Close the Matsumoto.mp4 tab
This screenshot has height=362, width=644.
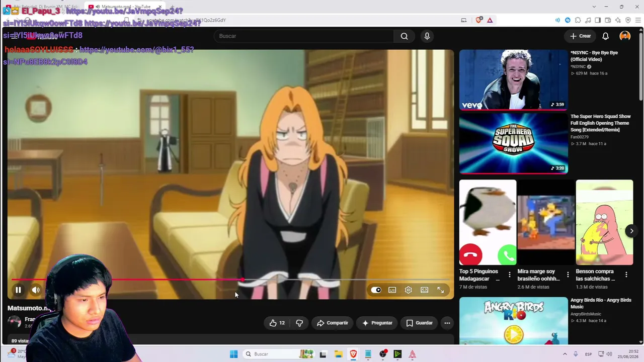159,7
